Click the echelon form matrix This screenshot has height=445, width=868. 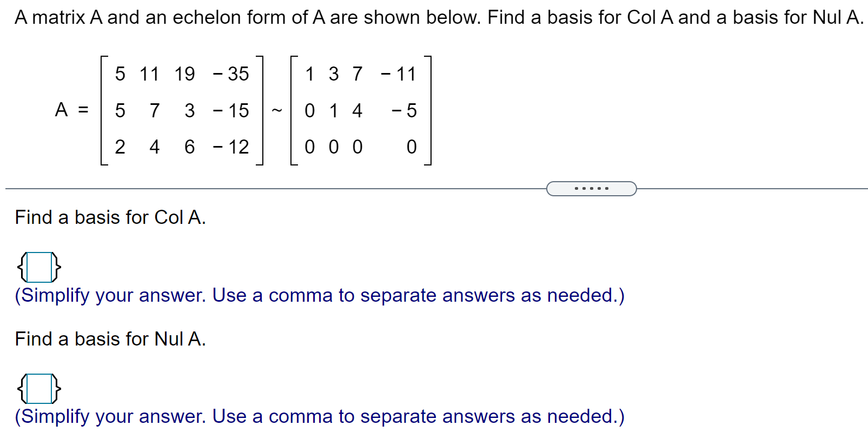click(360, 110)
